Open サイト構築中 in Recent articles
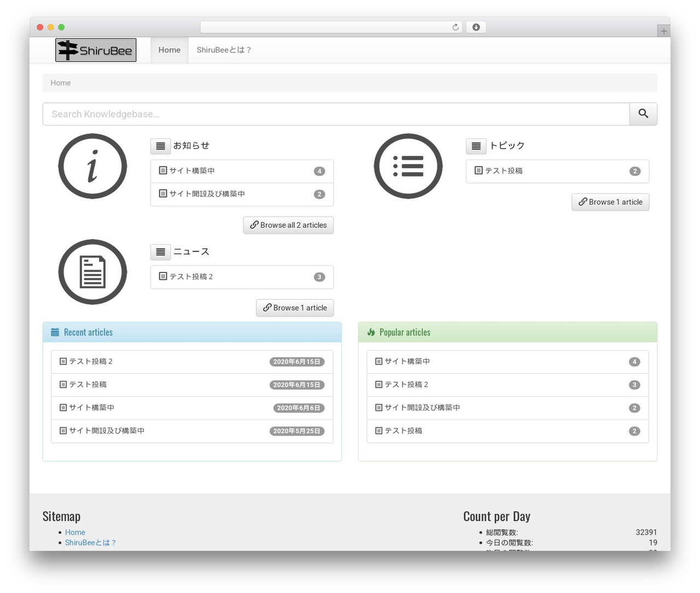The height and width of the screenshot is (593, 700). pyautogui.click(x=192, y=408)
